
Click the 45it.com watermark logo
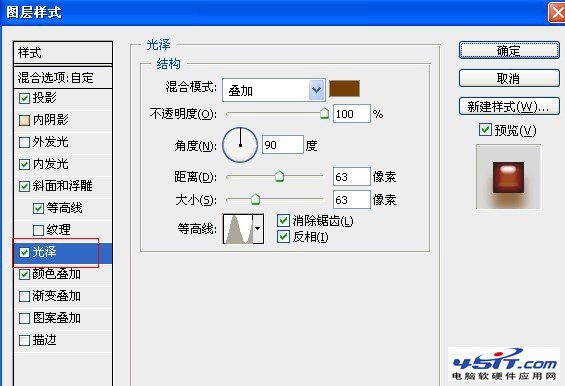coord(503,364)
